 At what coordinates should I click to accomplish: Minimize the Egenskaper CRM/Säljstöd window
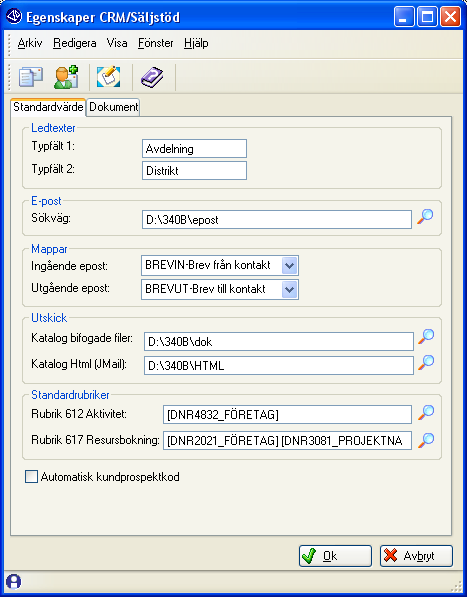[x=403, y=17]
